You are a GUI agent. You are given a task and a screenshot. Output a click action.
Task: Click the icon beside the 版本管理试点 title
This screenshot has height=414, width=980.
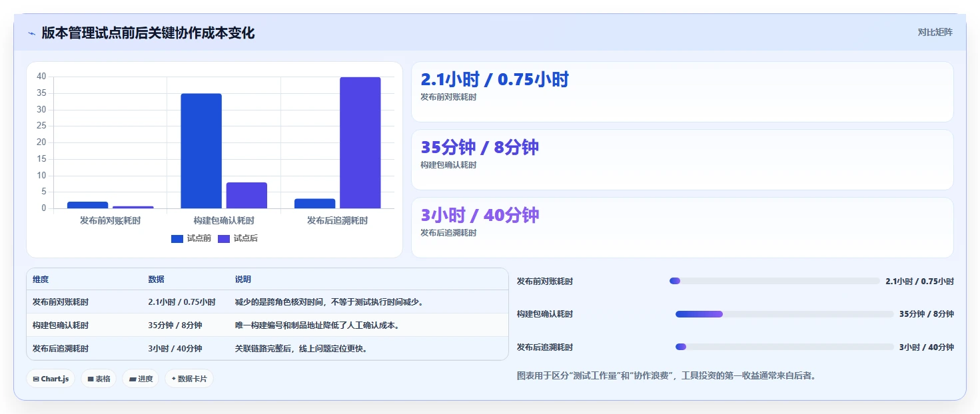click(32, 33)
